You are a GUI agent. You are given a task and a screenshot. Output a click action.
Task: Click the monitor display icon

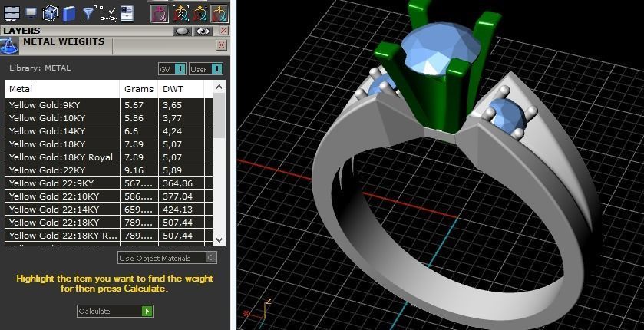pyautogui.click(x=31, y=13)
